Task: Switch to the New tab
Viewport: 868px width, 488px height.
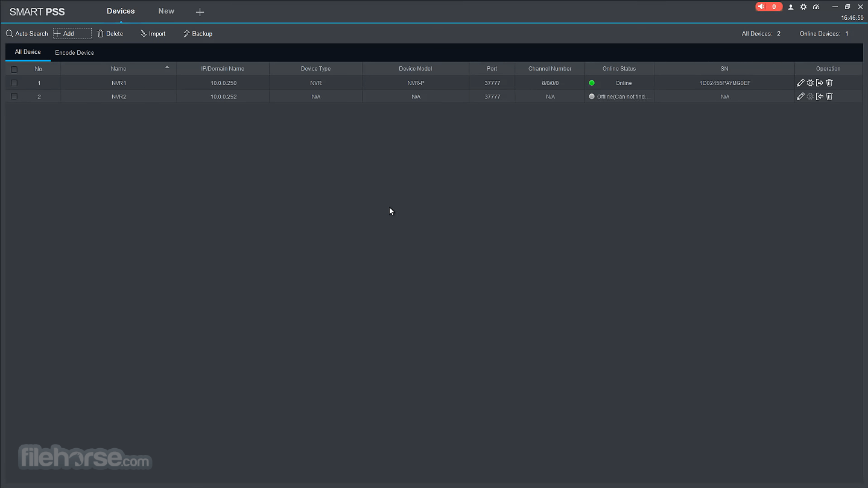Action: [x=166, y=11]
